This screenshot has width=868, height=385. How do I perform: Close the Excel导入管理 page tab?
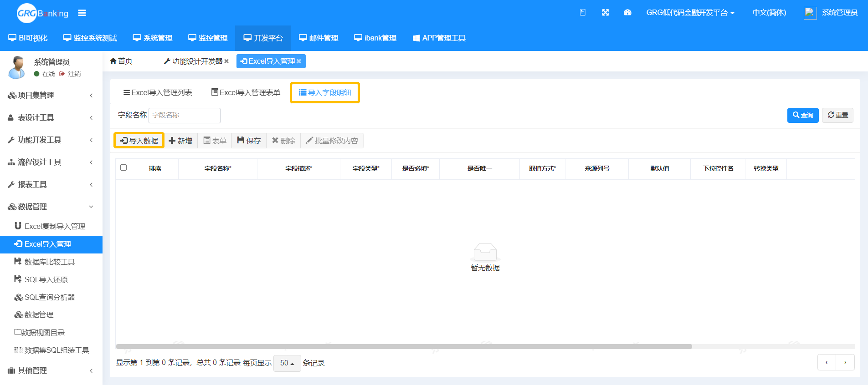coord(299,61)
